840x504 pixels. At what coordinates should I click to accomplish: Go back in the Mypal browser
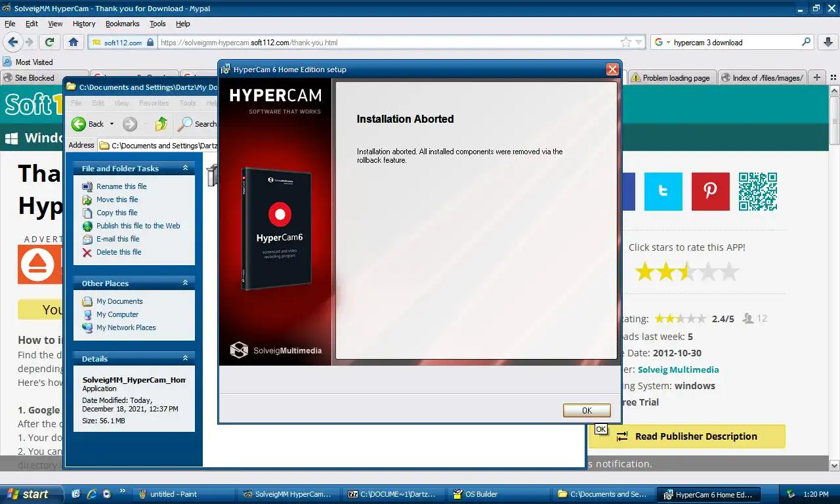(x=12, y=42)
